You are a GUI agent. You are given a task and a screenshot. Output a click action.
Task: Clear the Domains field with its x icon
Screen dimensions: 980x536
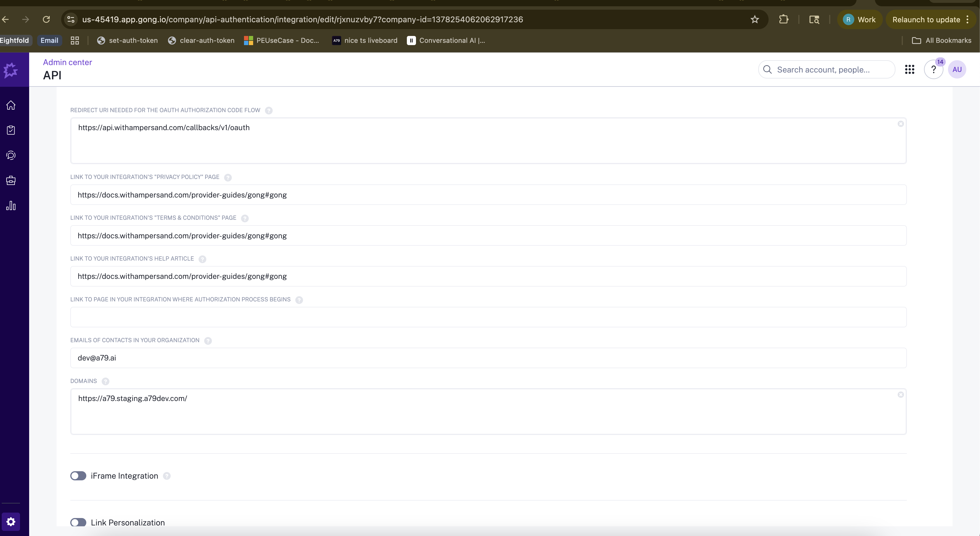click(x=901, y=395)
